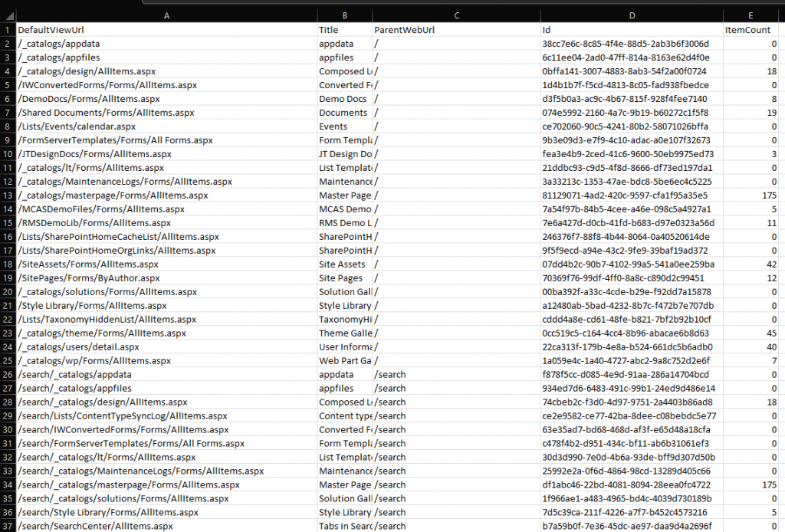Select row 1 by its row number

[7, 30]
